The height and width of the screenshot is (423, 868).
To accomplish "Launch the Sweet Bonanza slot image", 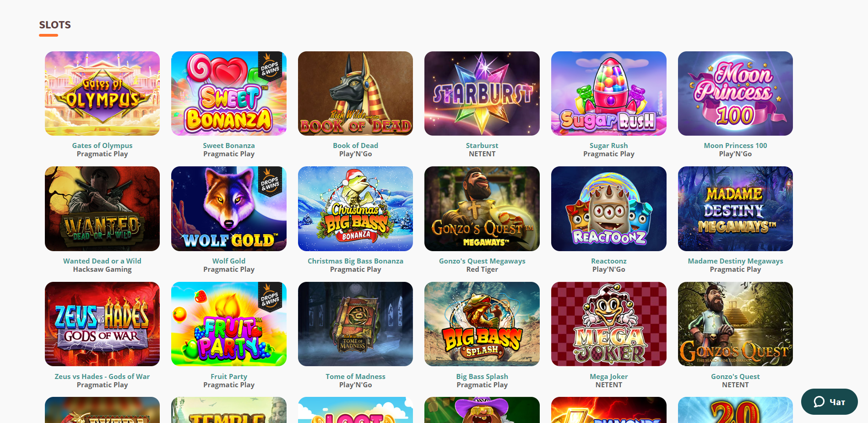I will 229,93.
